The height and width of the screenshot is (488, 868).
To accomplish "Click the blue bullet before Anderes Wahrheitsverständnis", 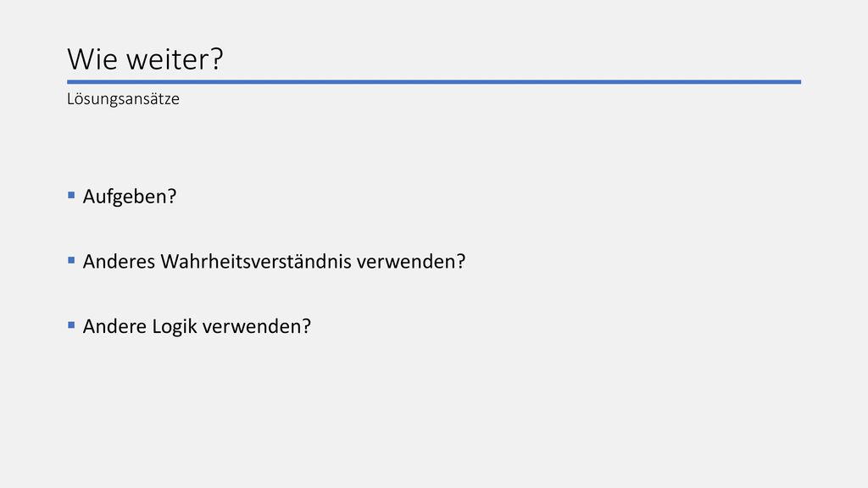I will pyautogui.click(x=71, y=260).
